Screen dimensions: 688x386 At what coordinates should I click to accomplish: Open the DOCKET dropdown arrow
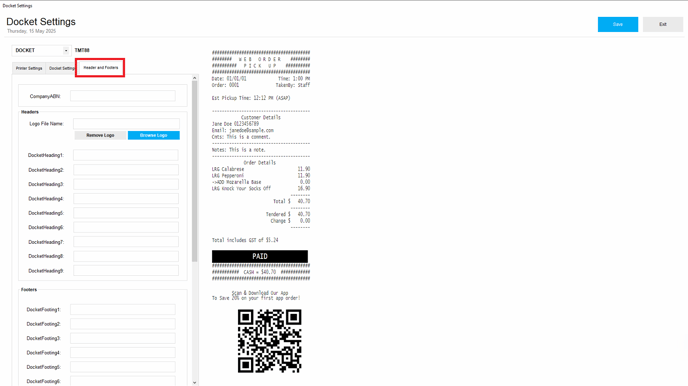(66, 50)
